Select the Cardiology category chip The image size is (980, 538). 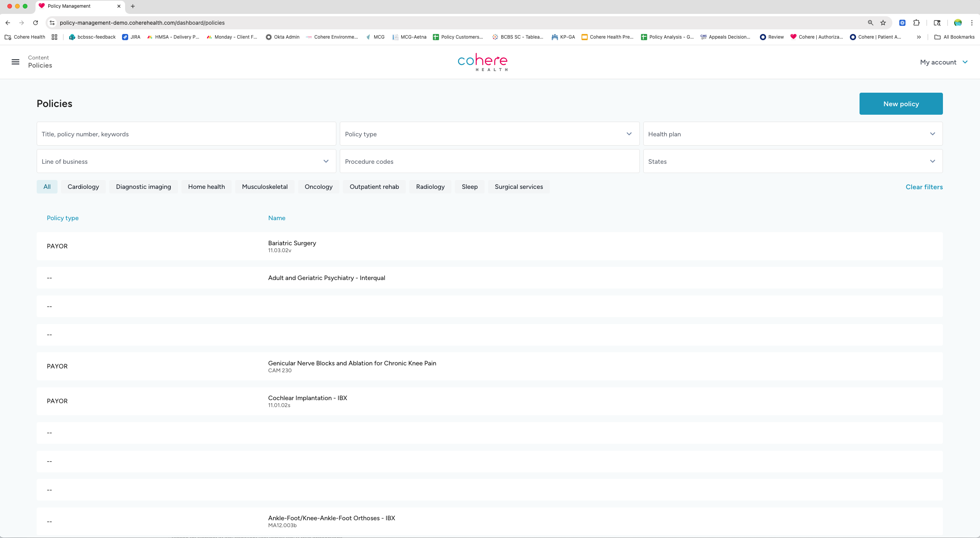(83, 187)
